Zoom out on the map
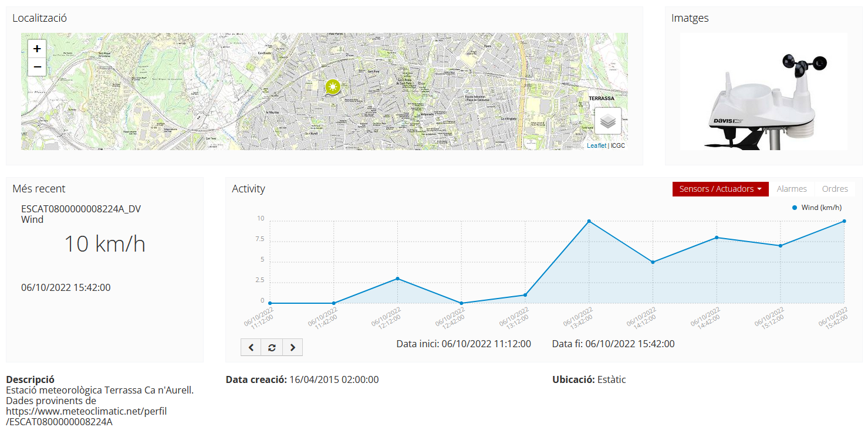868x434 pixels. pyautogui.click(x=37, y=67)
